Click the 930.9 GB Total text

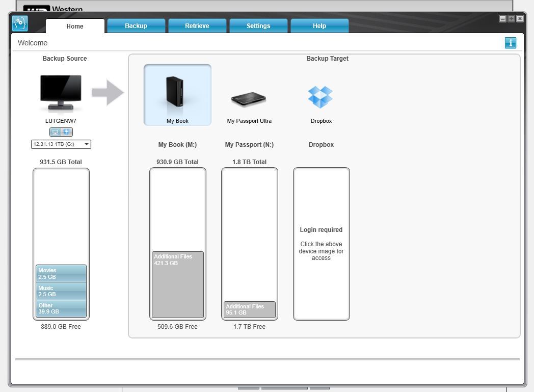(177, 162)
